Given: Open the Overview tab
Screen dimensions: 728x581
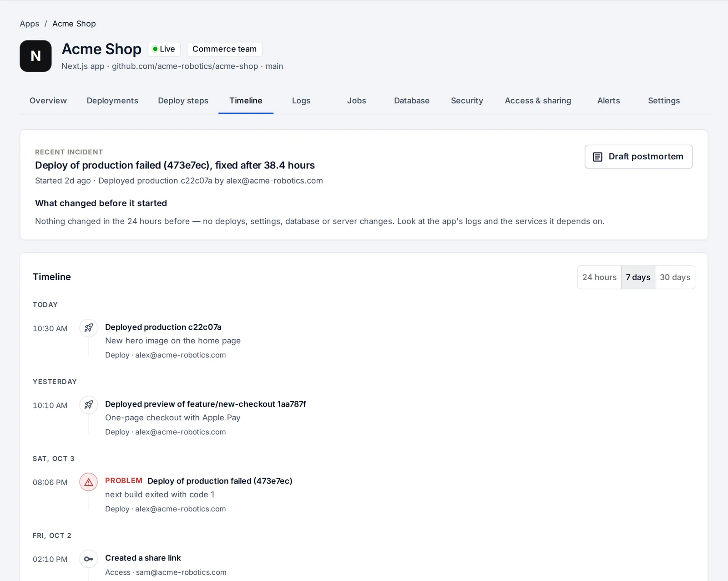Looking at the screenshot, I should (x=48, y=101).
